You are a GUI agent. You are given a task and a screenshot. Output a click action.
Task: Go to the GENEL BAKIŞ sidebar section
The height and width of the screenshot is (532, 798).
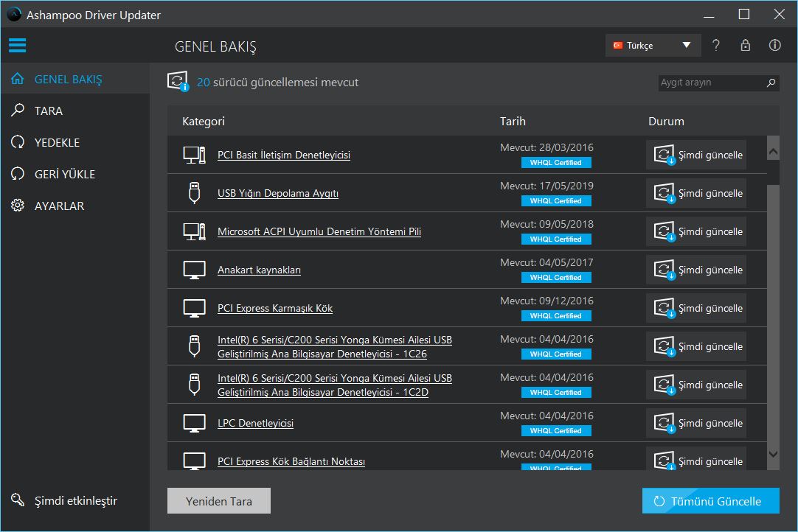75,79
